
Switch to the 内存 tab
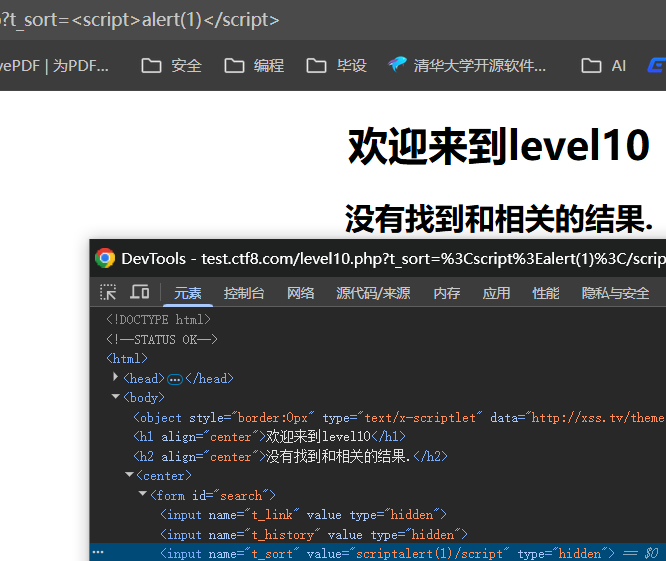446,293
